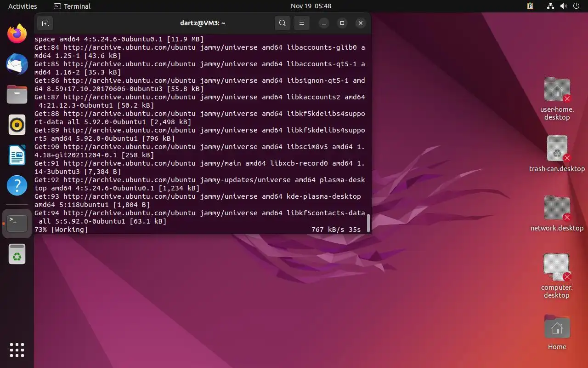Viewport: 588px width, 368px height.
Task: Click the 73% [Working] progress line
Action: tap(61, 230)
